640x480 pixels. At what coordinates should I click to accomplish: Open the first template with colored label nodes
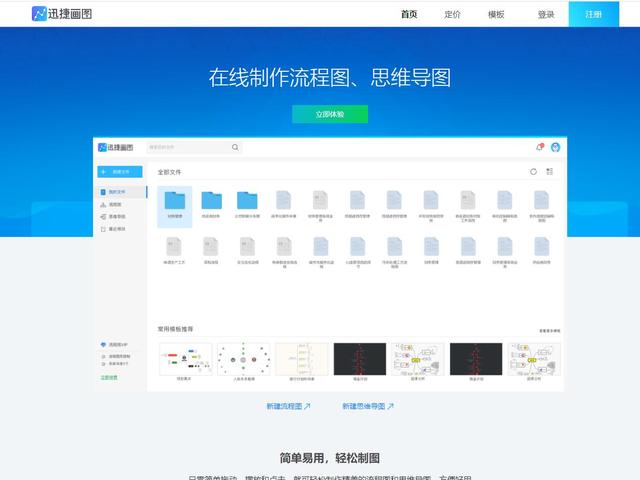point(185,359)
